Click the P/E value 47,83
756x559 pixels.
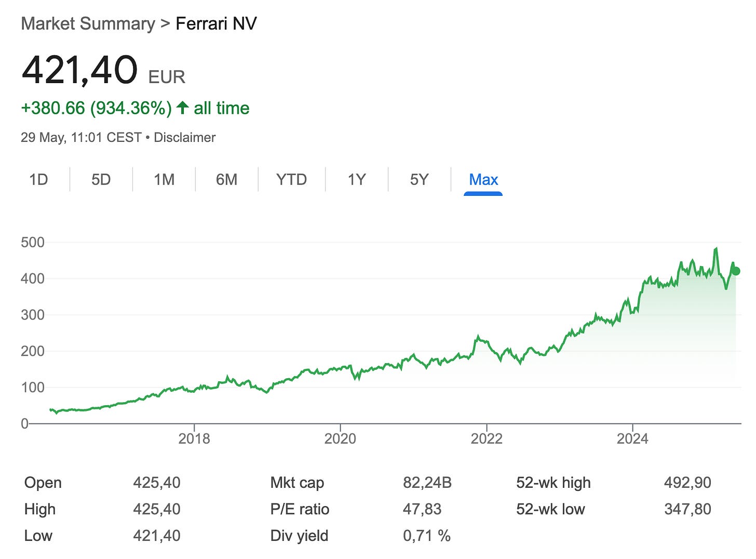(x=422, y=509)
